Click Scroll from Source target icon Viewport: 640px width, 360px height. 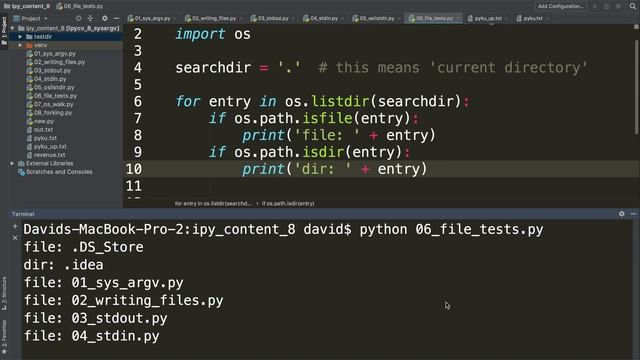(78, 18)
